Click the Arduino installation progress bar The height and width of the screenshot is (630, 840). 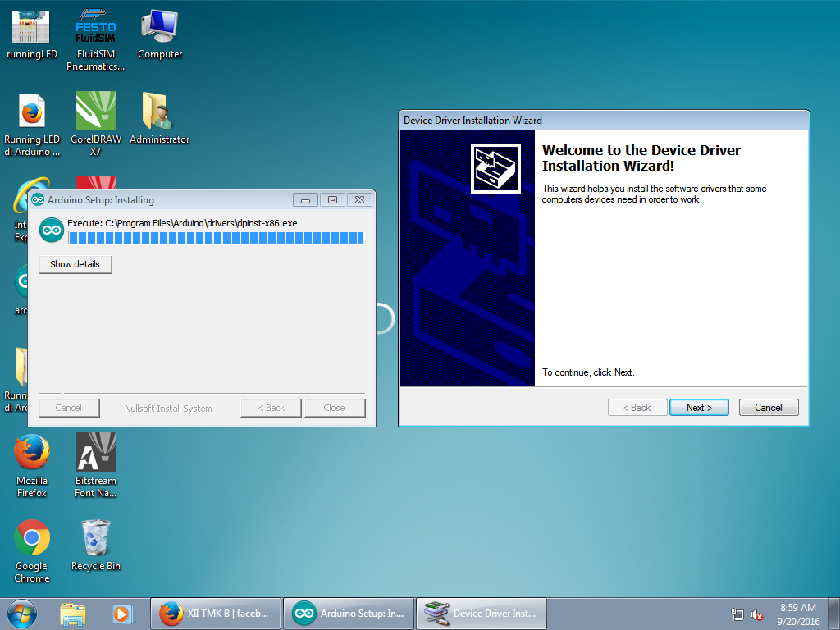(x=216, y=238)
